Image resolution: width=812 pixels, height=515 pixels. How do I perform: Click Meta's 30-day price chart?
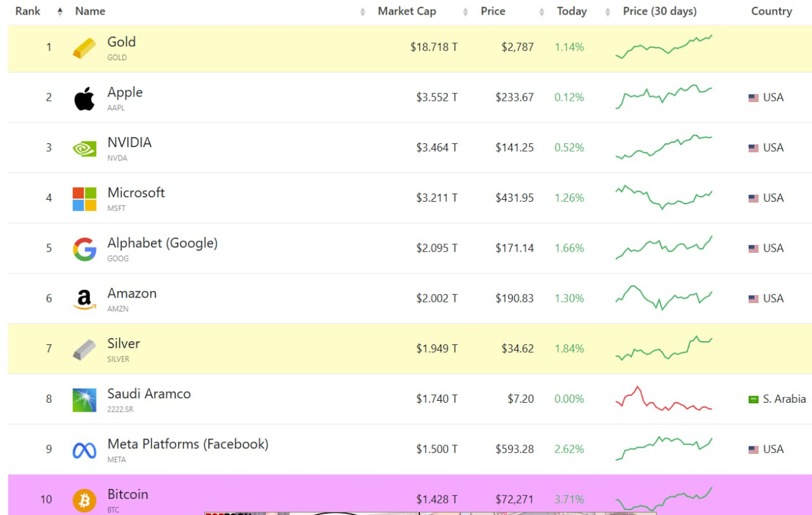[x=664, y=448]
